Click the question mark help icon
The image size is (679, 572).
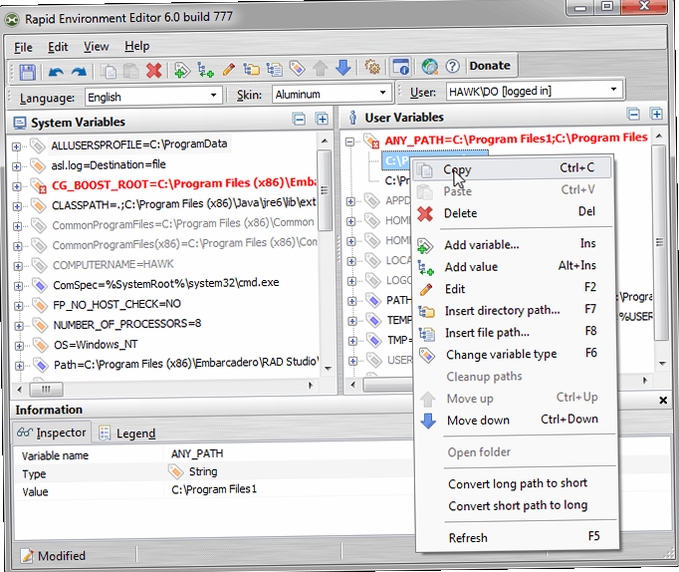[x=453, y=66]
